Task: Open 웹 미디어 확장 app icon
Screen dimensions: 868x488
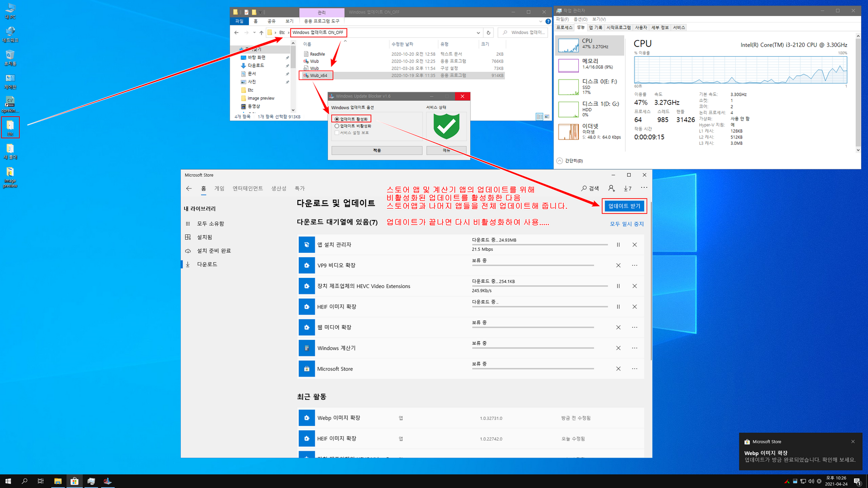Action: point(307,327)
